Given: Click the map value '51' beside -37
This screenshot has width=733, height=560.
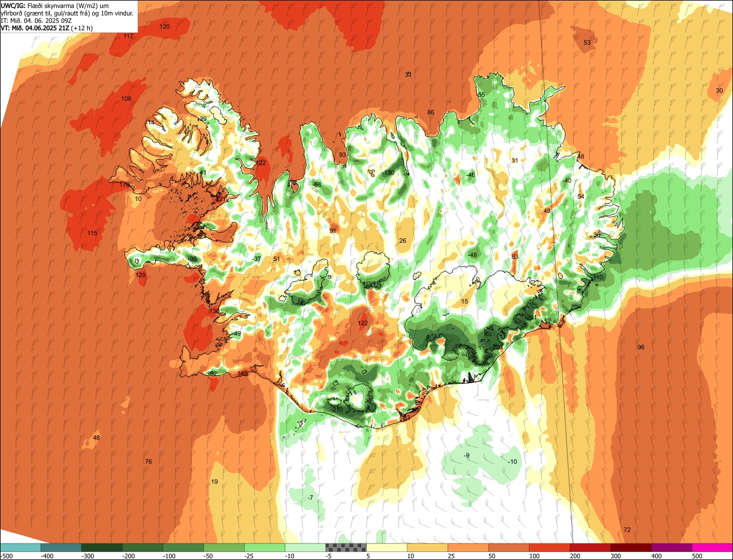Looking at the screenshot, I should point(277,259).
